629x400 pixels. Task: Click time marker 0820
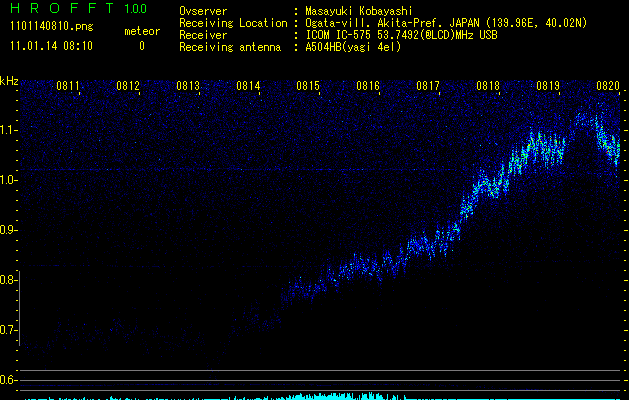coord(608,86)
